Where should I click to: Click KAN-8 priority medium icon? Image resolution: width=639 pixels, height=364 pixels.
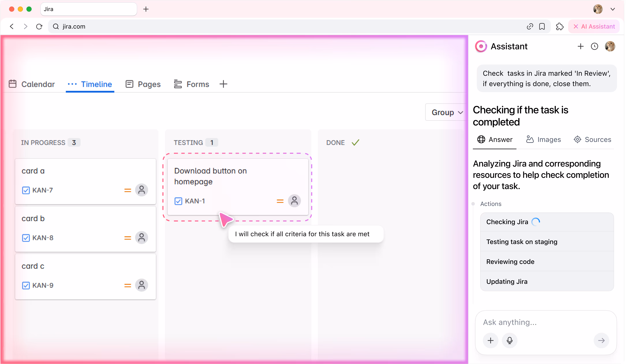point(128,238)
